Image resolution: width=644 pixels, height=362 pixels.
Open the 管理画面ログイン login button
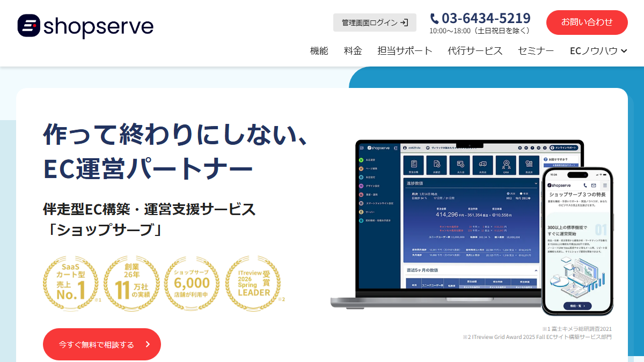375,23
